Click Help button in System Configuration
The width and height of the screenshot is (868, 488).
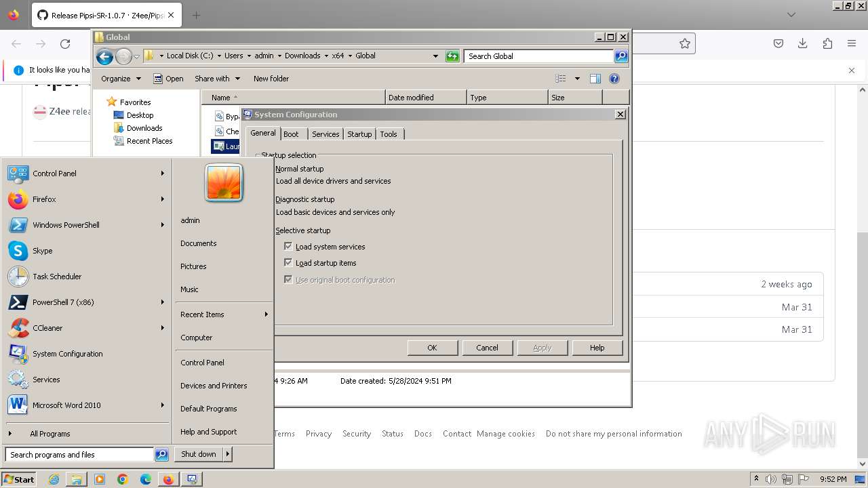597,348
